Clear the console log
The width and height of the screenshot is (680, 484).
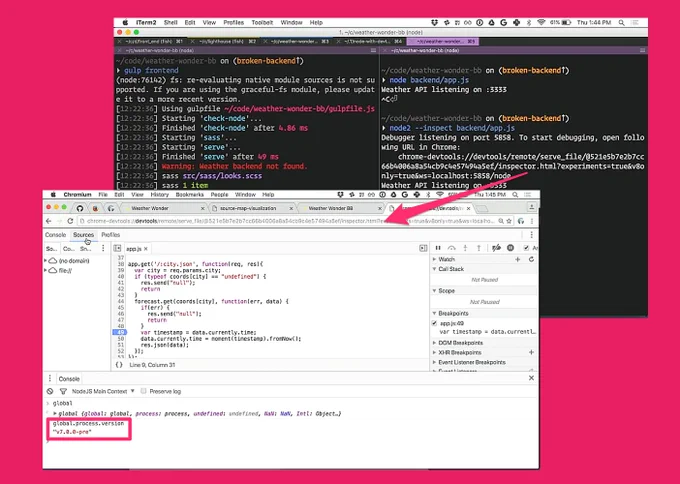pyautogui.click(x=50, y=391)
